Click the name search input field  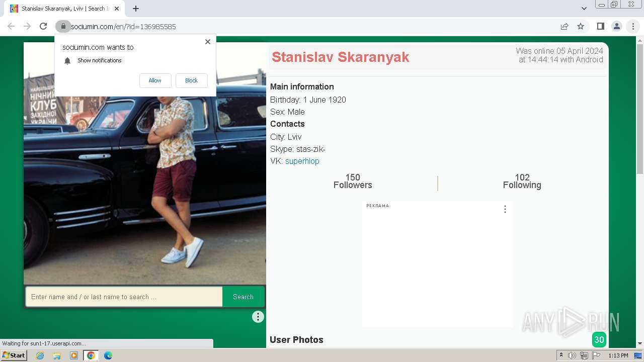click(x=124, y=297)
